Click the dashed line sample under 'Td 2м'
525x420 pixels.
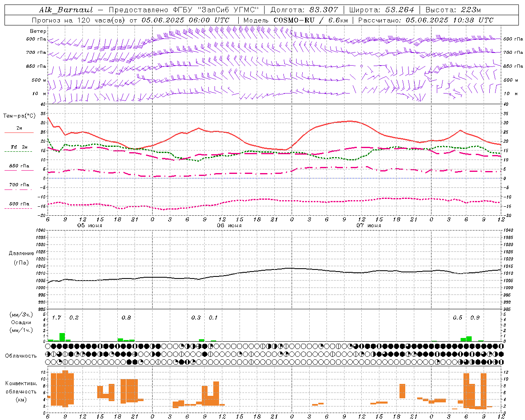18,151
